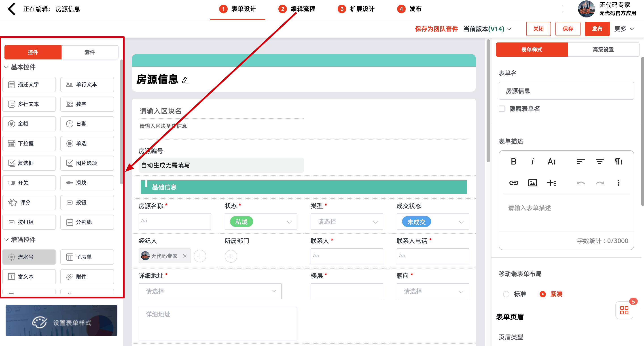Insert image in the description editor
The height and width of the screenshot is (346, 644).
pyautogui.click(x=532, y=183)
